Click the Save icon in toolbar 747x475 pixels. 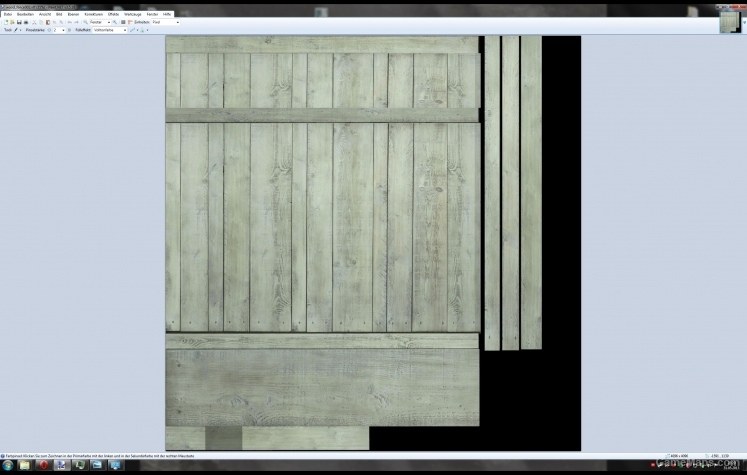coord(19,22)
